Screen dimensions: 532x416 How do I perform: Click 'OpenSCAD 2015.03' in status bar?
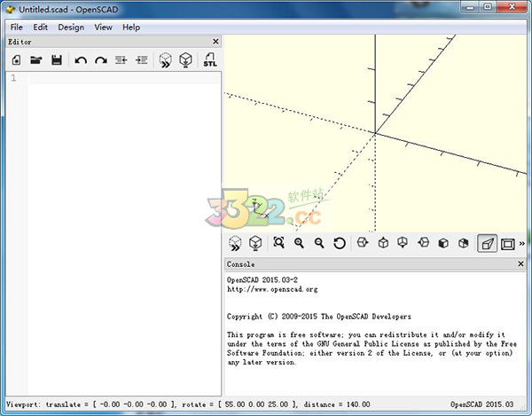tap(481, 404)
